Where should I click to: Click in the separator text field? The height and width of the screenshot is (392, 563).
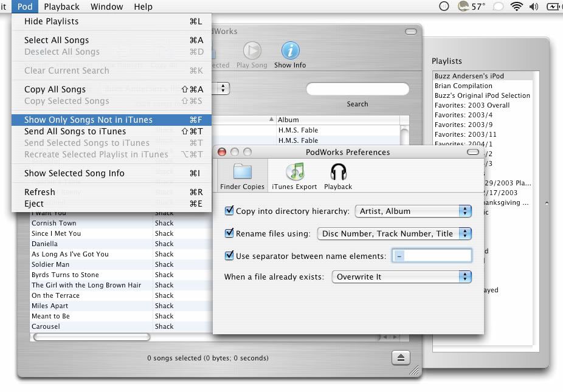point(432,256)
